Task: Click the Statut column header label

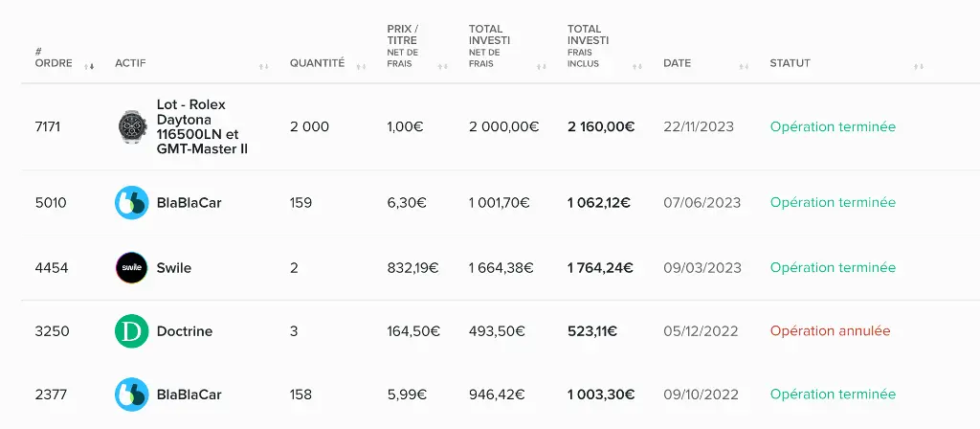Action: click(x=790, y=63)
